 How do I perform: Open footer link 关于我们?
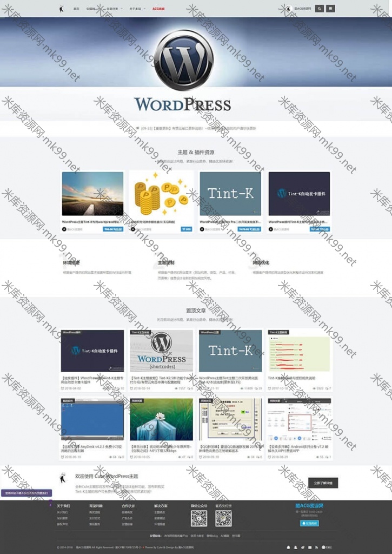click(62, 512)
